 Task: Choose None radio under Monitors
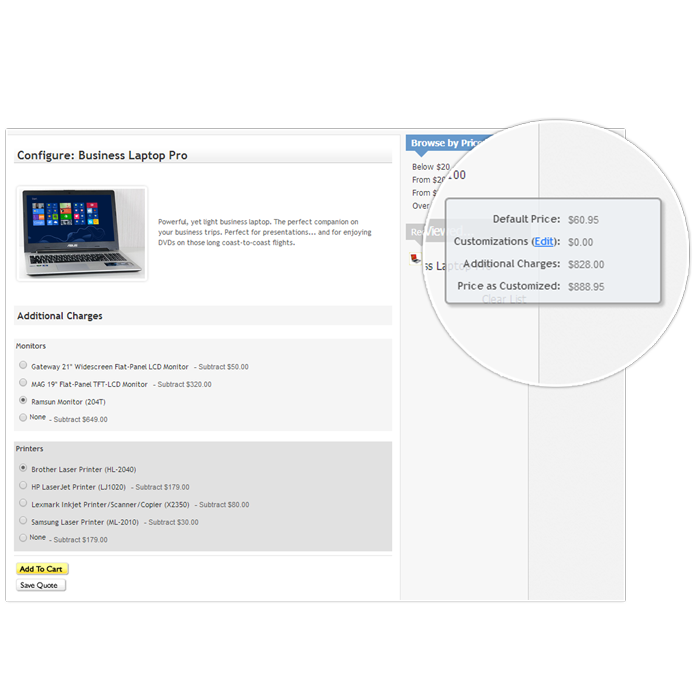(x=23, y=417)
